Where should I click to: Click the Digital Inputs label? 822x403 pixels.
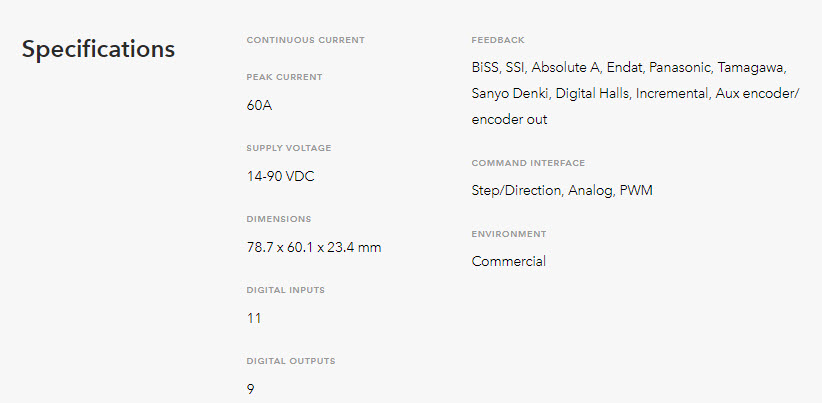(286, 290)
